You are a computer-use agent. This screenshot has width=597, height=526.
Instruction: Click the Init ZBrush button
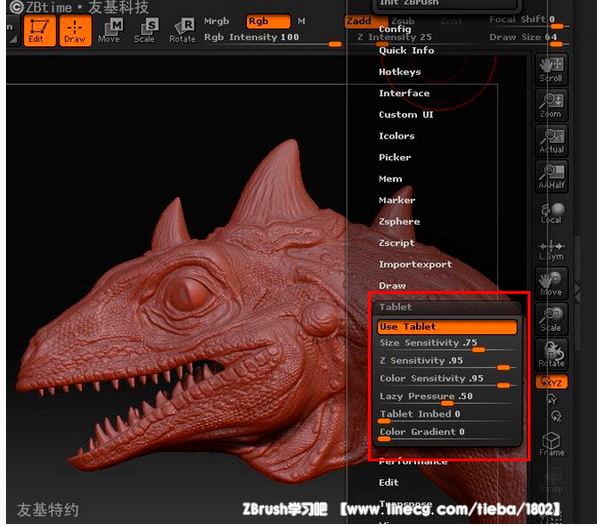pos(447,3)
